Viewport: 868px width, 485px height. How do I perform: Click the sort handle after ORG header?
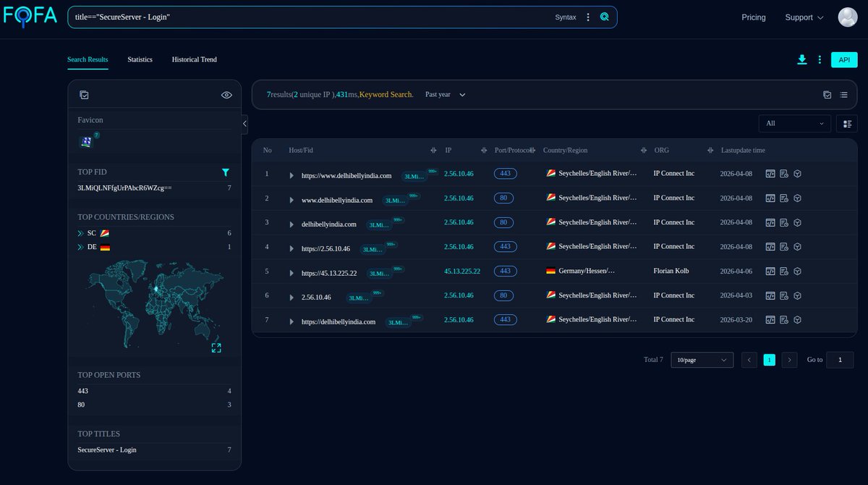tap(711, 151)
